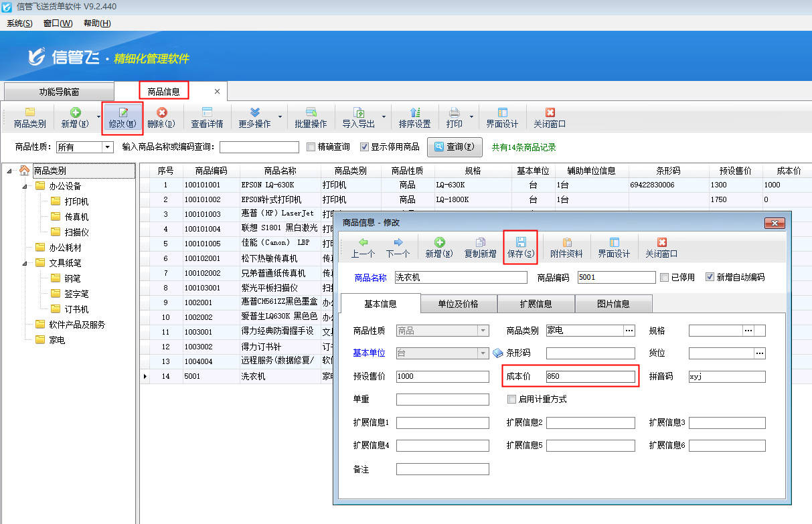Click the 成本价 cost price field
The image size is (812, 524).
590,377
